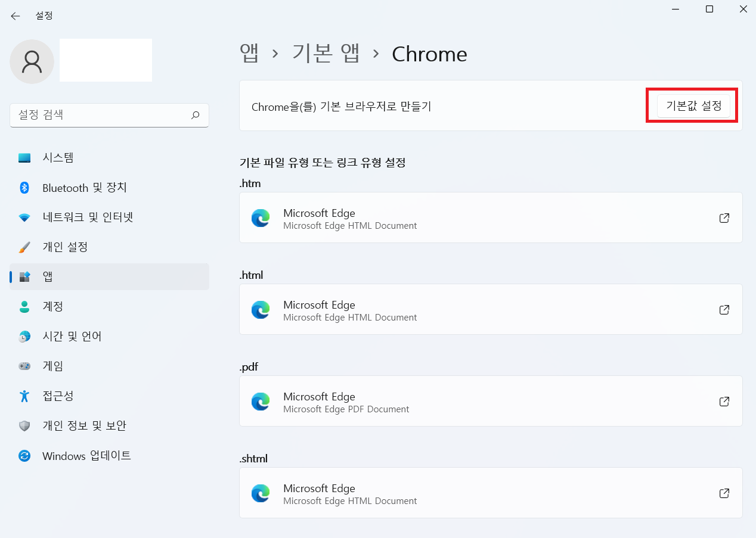Open Windows 업데이트 page
The image size is (756, 538).
109,456
